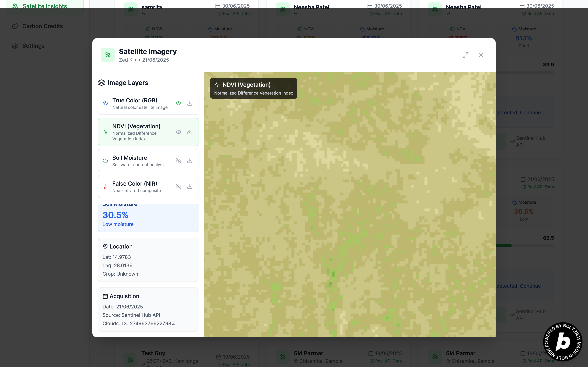588x367 pixels.
Task: Download the NDVI (Vegetation) layer
Action: pos(190,132)
